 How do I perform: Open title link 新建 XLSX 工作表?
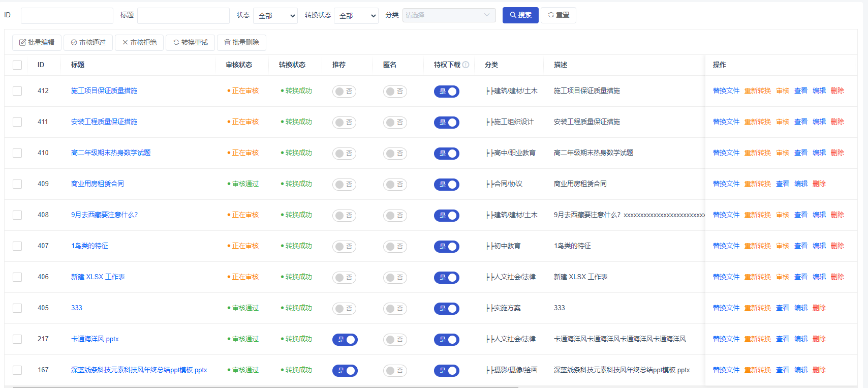point(98,277)
